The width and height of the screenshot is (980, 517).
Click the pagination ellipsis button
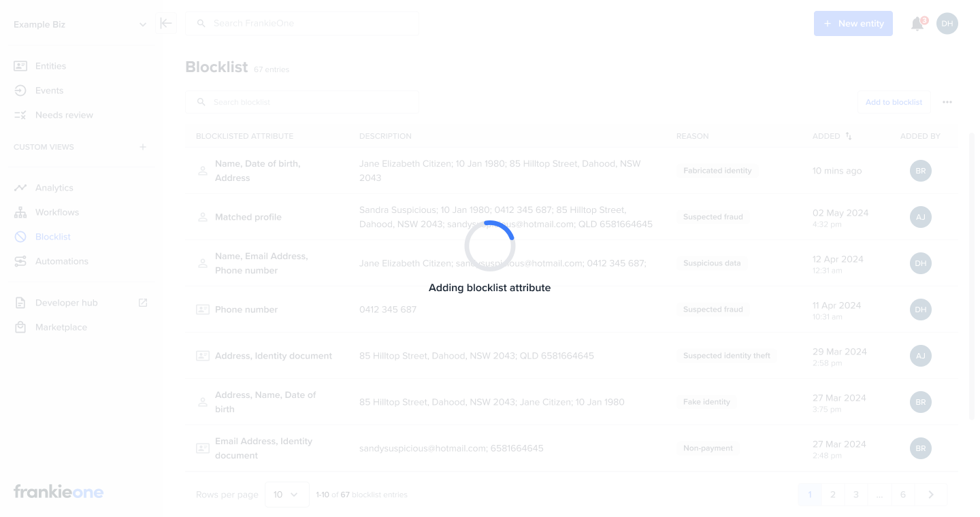click(x=879, y=495)
